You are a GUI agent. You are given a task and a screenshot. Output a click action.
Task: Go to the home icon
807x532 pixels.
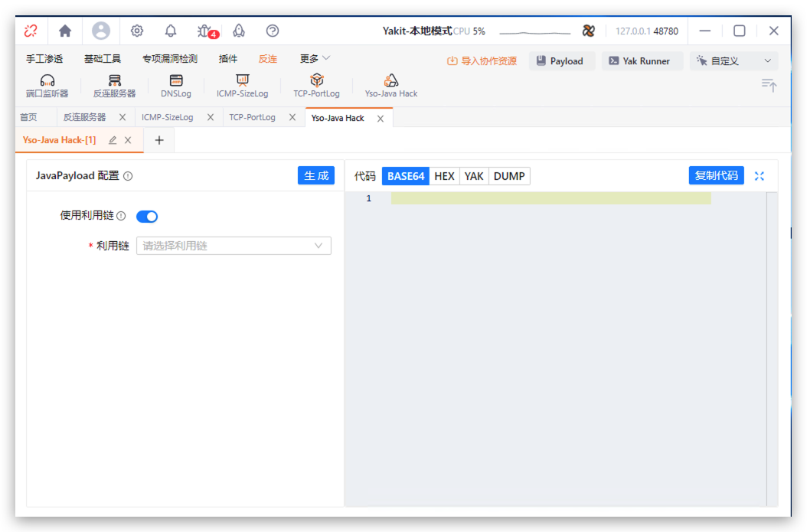[x=65, y=31]
